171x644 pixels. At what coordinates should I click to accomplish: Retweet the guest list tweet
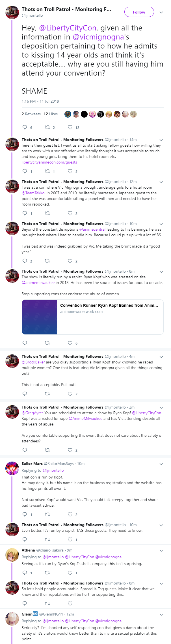point(47,171)
